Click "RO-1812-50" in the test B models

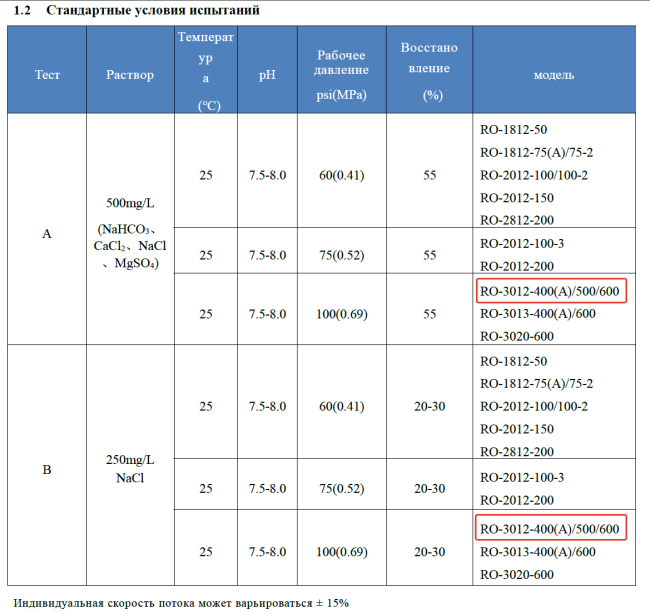(x=514, y=360)
